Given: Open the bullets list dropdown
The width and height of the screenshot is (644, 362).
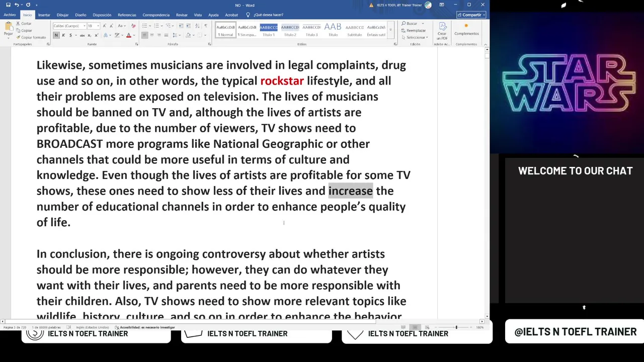Looking at the screenshot, I should point(149,26).
